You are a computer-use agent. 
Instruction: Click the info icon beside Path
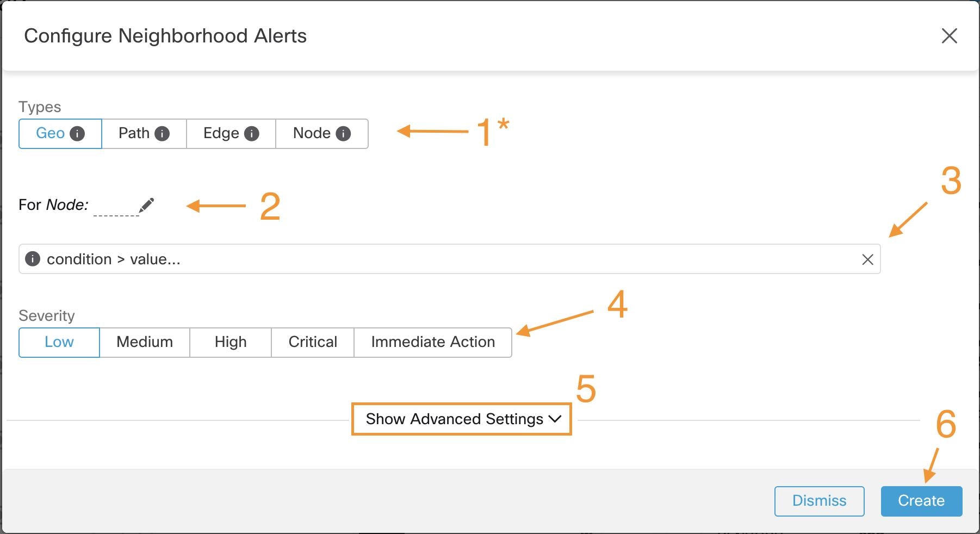click(162, 134)
